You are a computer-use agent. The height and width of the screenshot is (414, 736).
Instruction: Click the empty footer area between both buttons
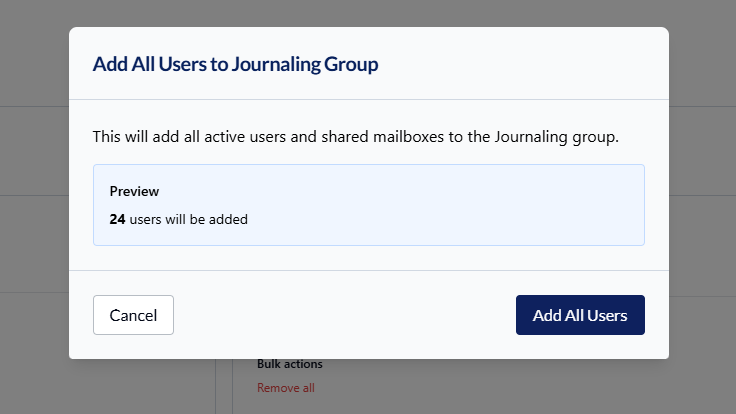click(x=345, y=315)
